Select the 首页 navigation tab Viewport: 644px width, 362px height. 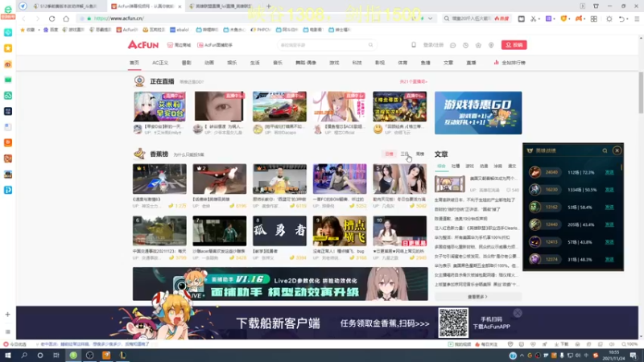(x=134, y=63)
